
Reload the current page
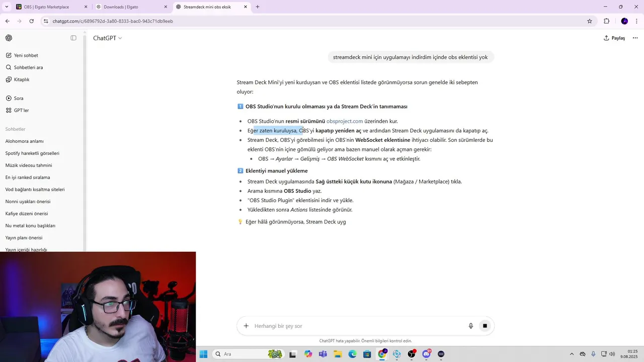pyautogui.click(x=32, y=21)
